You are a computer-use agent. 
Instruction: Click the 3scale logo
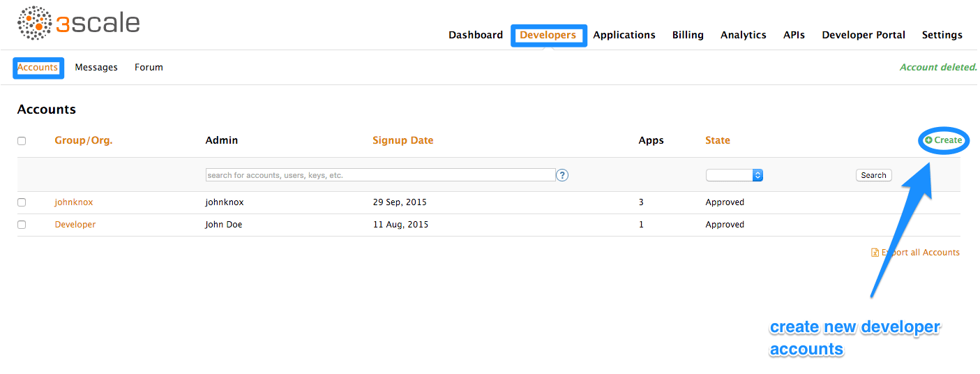click(x=78, y=23)
